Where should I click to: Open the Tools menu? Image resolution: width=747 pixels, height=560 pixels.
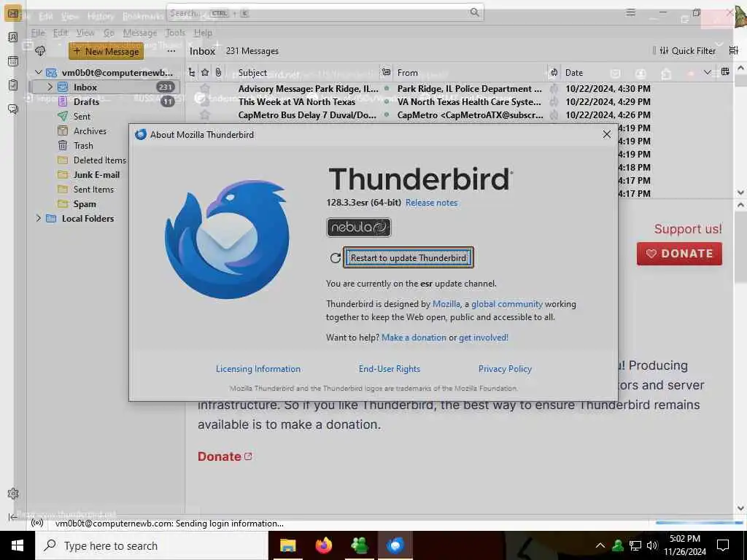coord(175,33)
